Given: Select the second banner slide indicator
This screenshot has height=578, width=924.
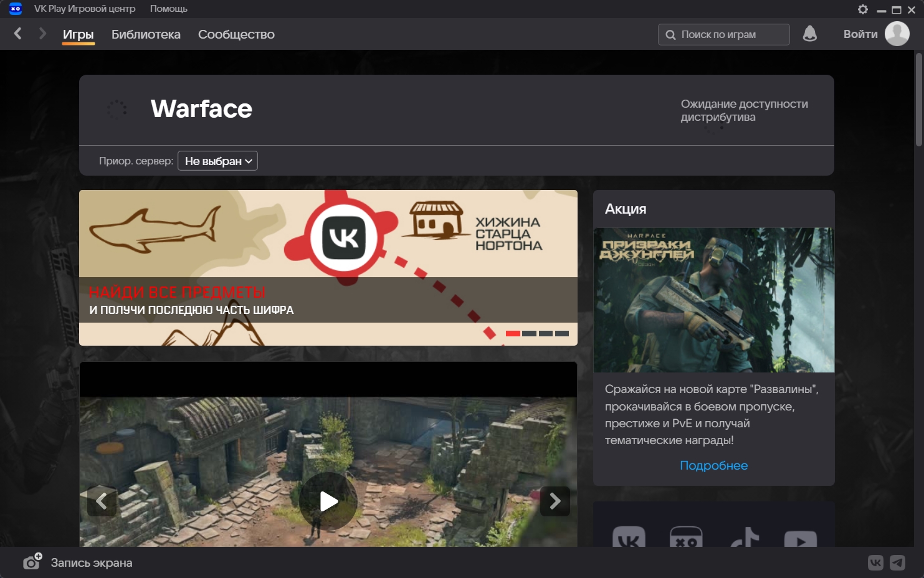Looking at the screenshot, I should (529, 333).
